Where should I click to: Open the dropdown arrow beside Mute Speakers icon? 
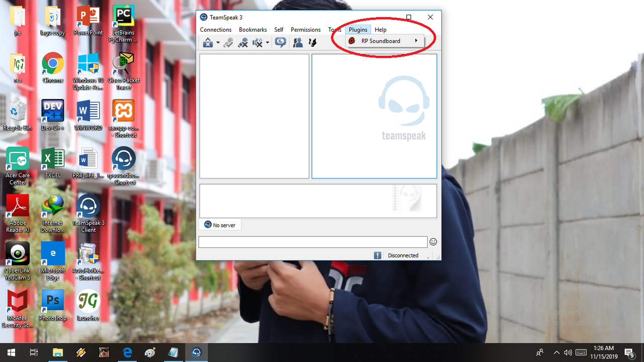(268, 43)
